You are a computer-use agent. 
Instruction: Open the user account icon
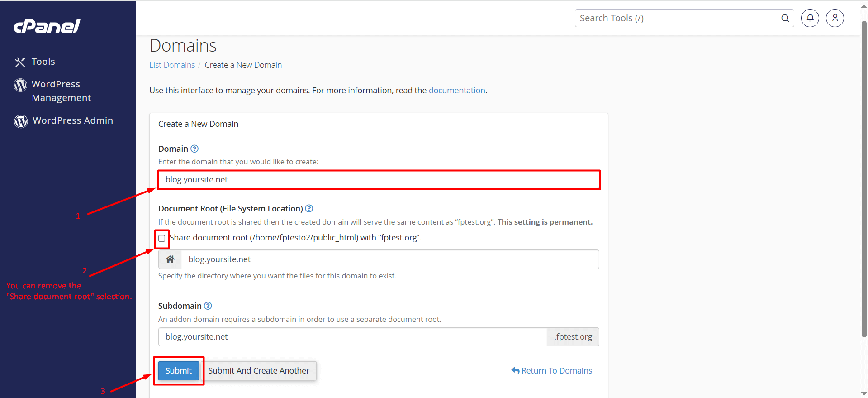pos(835,18)
